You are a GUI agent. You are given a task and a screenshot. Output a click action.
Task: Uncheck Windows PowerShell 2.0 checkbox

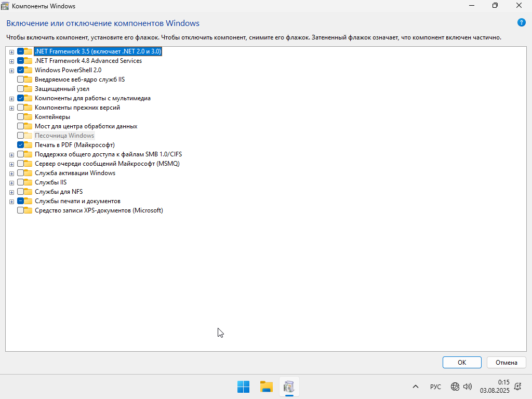[x=20, y=70]
